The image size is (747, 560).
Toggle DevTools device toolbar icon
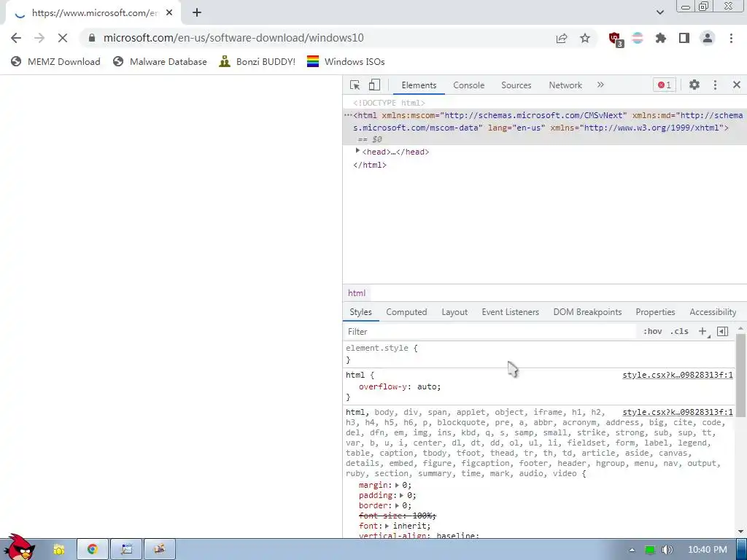tap(374, 85)
